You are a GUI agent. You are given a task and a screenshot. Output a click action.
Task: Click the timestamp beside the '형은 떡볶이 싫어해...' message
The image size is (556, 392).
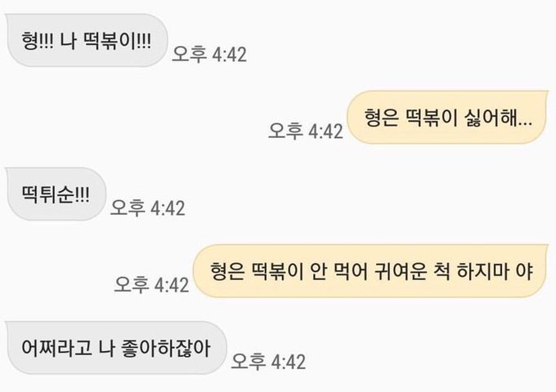point(306,131)
